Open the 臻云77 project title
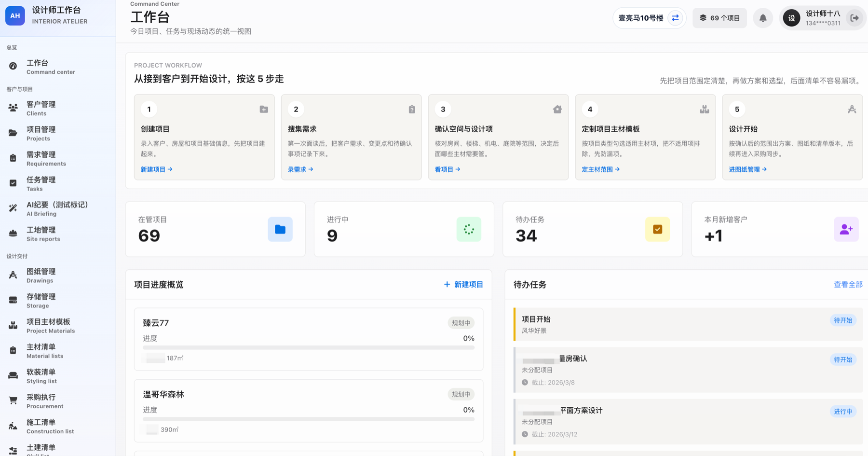 pos(156,323)
